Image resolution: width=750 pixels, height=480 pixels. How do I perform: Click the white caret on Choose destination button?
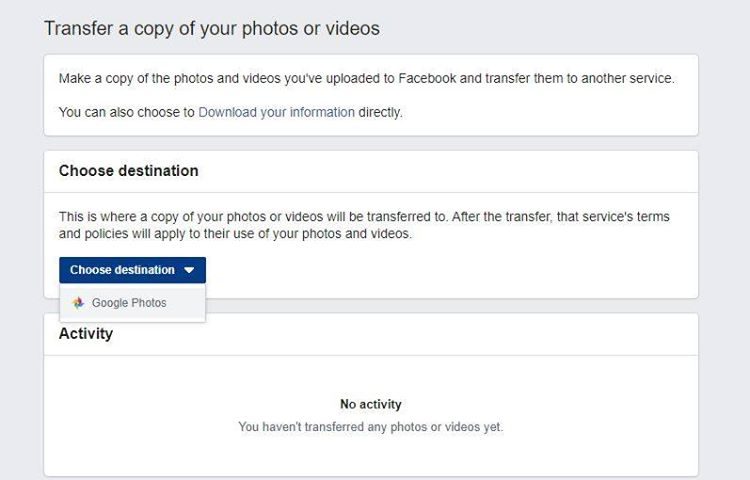(x=189, y=270)
